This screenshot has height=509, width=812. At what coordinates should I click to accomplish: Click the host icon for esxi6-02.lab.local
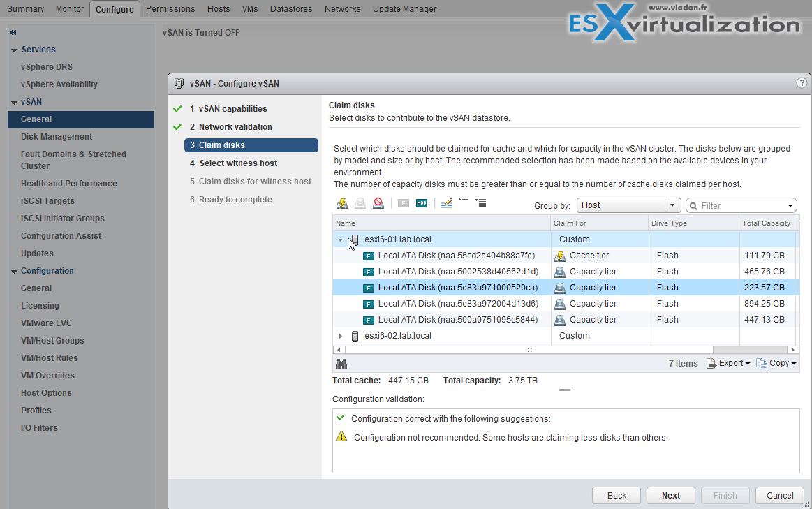pos(355,336)
